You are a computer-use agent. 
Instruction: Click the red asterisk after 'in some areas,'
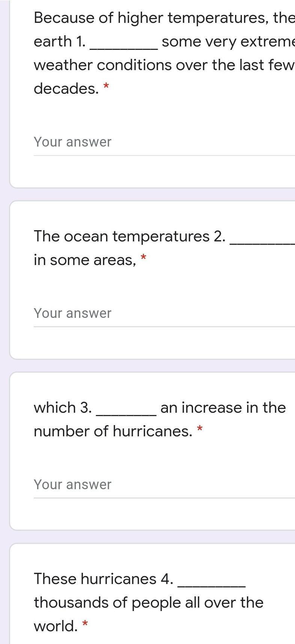coord(143,258)
